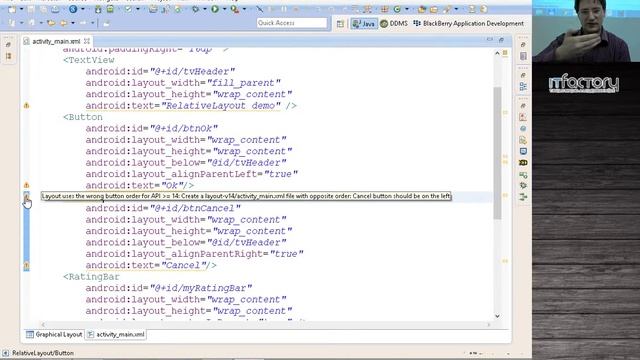
Task: Click the <Button tag above btnOk id
Action: tap(83, 117)
